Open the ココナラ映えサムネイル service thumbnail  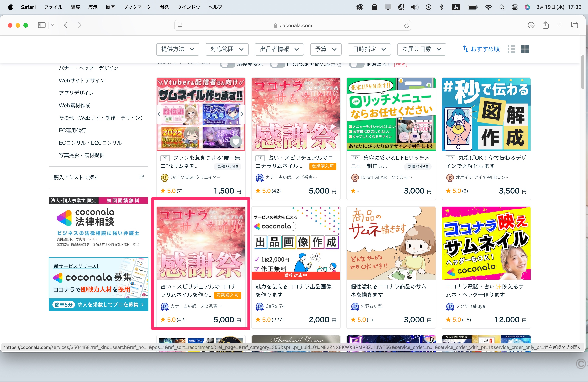[486, 243]
